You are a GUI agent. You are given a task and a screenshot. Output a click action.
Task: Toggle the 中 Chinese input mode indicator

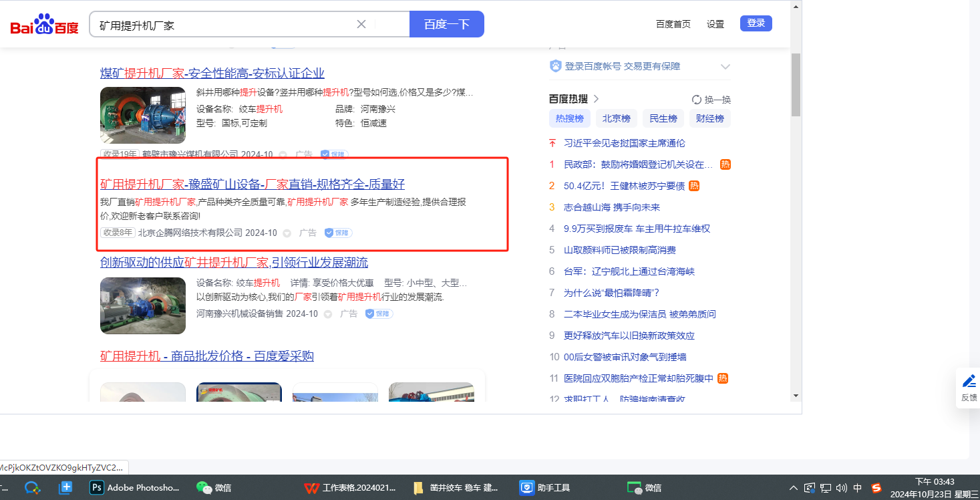point(858,487)
